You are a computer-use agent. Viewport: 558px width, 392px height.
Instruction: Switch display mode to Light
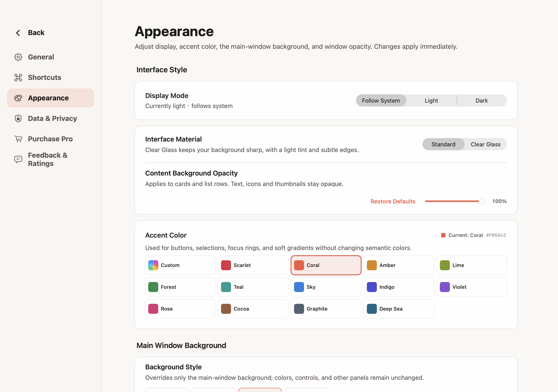(431, 101)
